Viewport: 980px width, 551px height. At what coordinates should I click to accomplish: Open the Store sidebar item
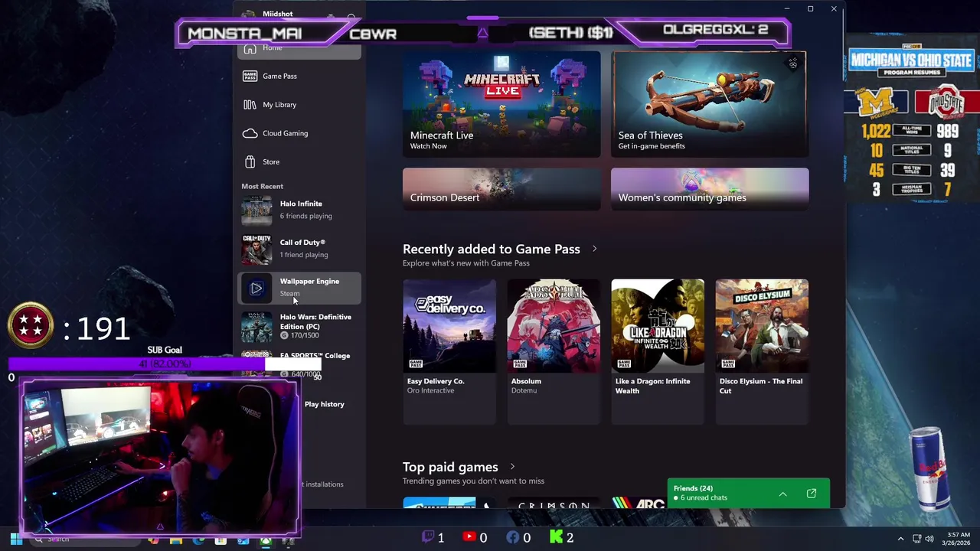point(299,161)
